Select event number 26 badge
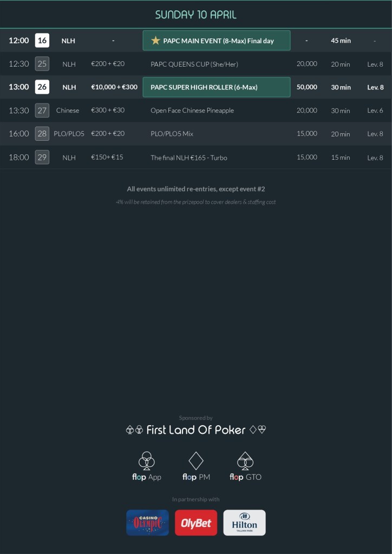The image size is (392, 554). coord(42,87)
